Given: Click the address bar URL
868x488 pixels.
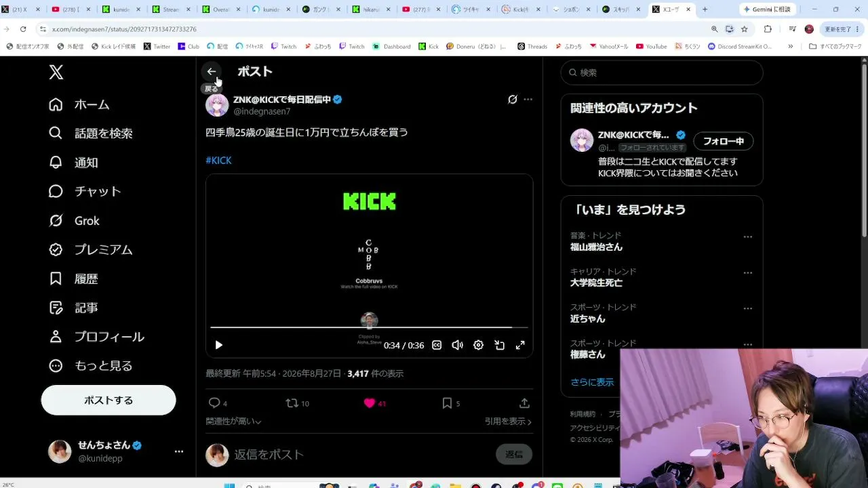Looking at the screenshot, I should 124,29.
